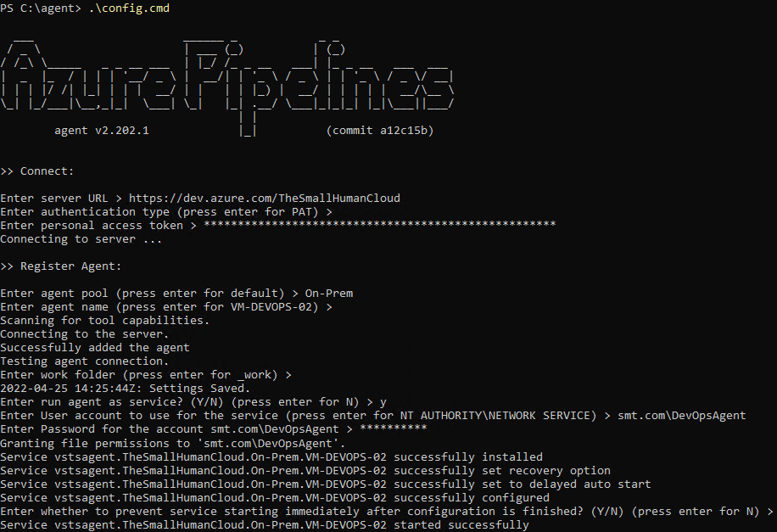777x532 pixels.
Task: Click the commit a12c15b label
Action: pyautogui.click(x=380, y=131)
